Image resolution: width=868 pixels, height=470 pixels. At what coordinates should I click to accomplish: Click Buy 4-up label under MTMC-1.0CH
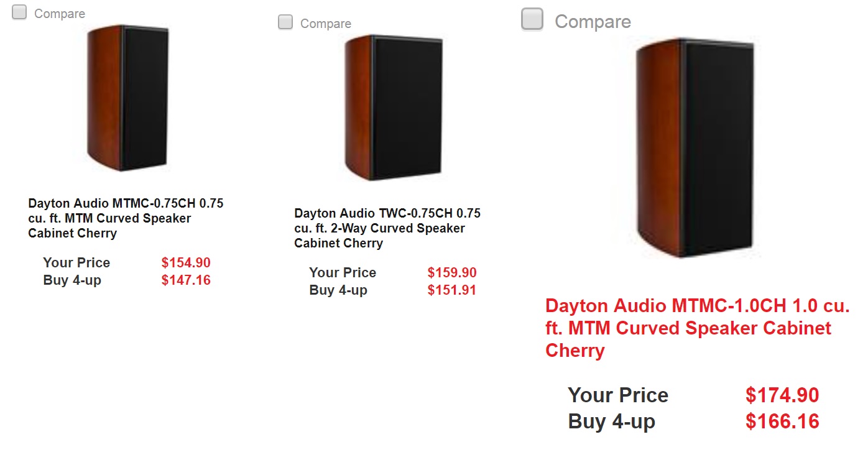pos(611,422)
